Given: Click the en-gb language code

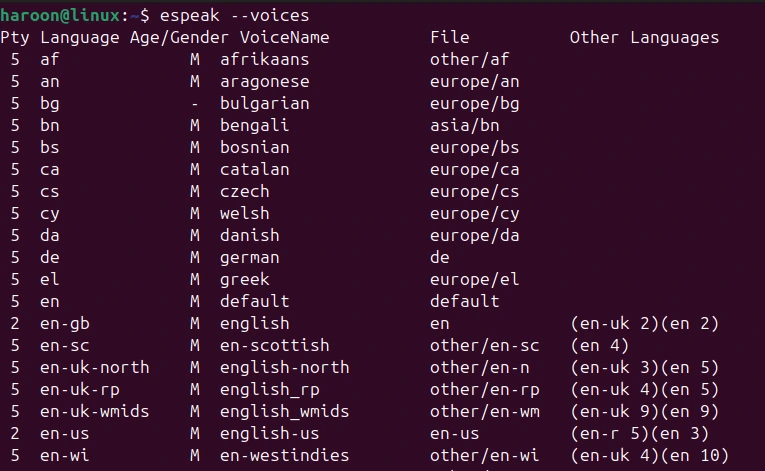Looking at the screenshot, I should coord(65,324).
